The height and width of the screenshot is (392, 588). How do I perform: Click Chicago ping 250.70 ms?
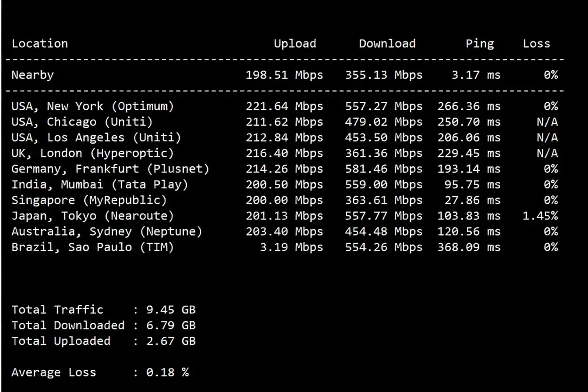(x=469, y=122)
